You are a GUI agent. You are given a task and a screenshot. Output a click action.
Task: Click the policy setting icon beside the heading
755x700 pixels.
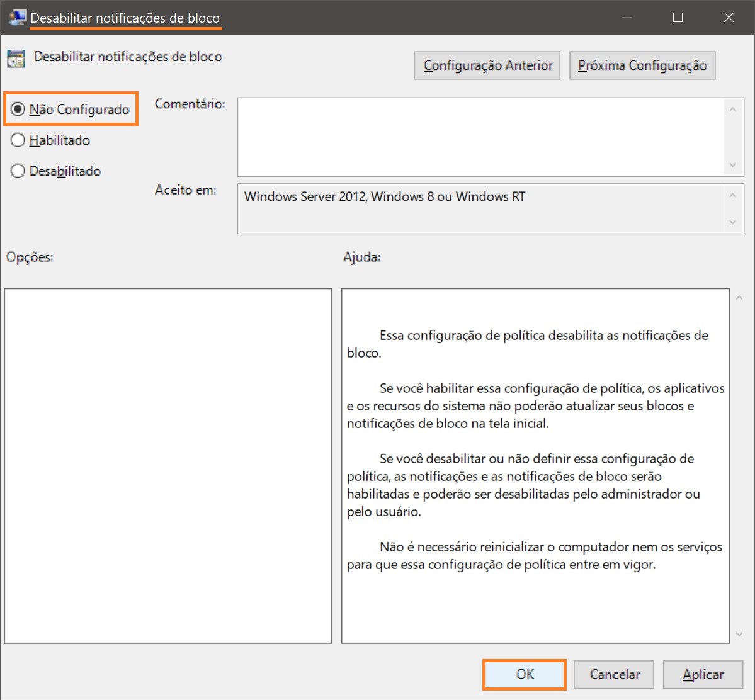tap(16, 59)
